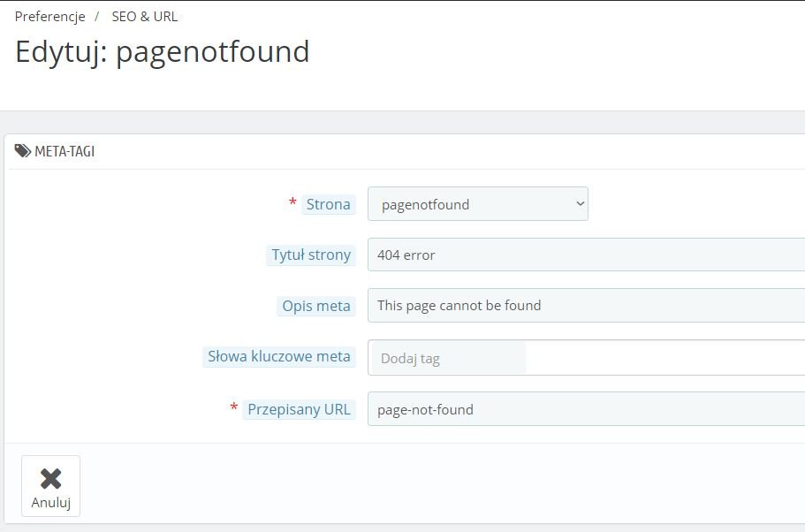Screen dimensions: 805x532
Task: Click the Edytuj: pagenotfound page heading
Action: (x=163, y=51)
